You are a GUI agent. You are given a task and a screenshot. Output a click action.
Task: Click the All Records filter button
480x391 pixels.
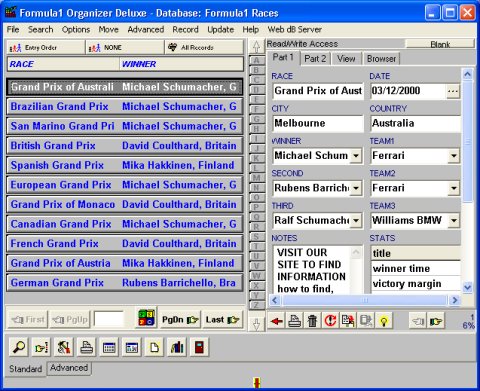click(x=204, y=47)
